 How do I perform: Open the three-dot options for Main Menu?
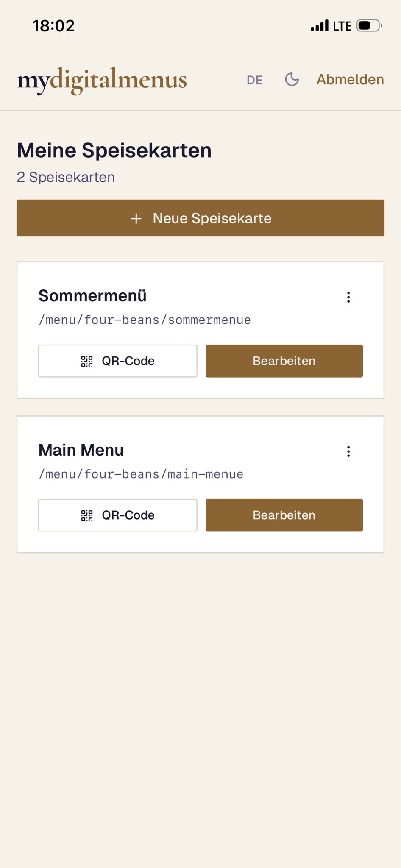(348, 451)
